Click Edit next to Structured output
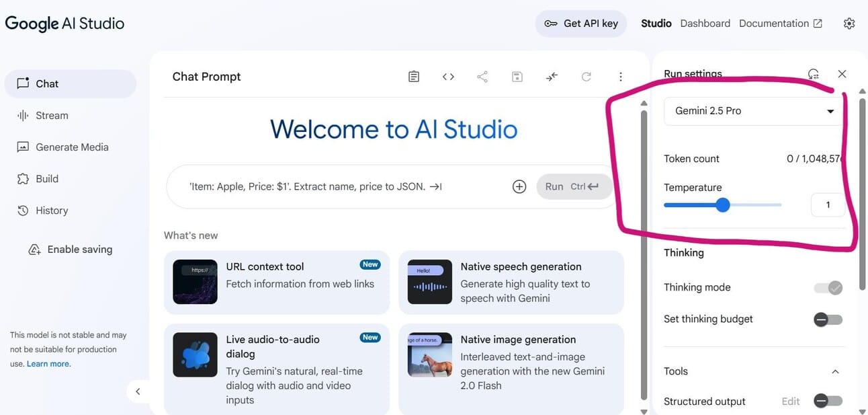The width and height of the screenshot is (868, 415). click(x=791, y=401)
